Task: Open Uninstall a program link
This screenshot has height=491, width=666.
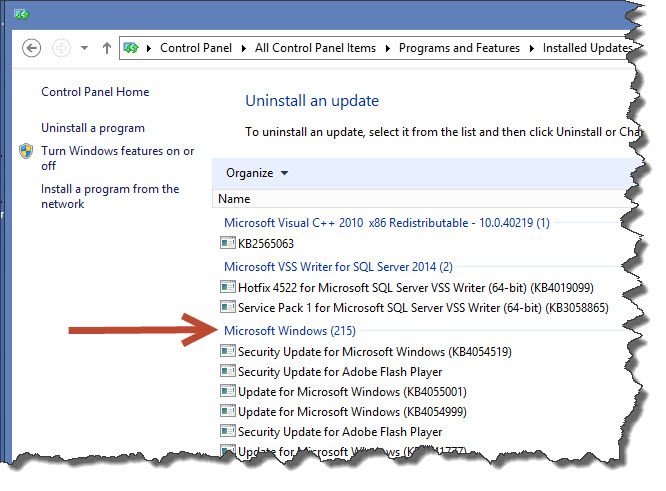Action: pos(93,128)
